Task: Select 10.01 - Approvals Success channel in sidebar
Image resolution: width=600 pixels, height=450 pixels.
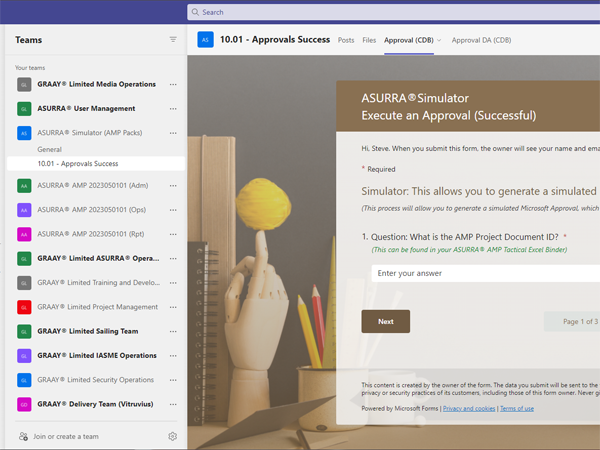Action: [x=96, y=164]
